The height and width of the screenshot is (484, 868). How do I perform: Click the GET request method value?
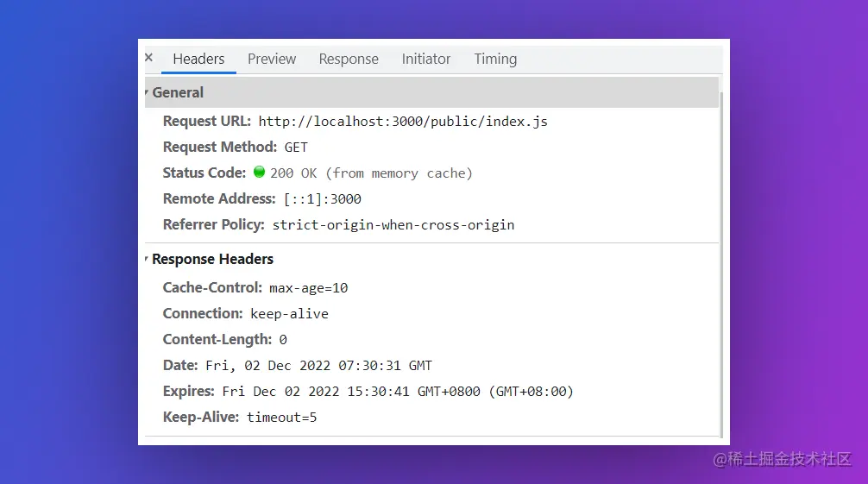[x=296, y=148]
